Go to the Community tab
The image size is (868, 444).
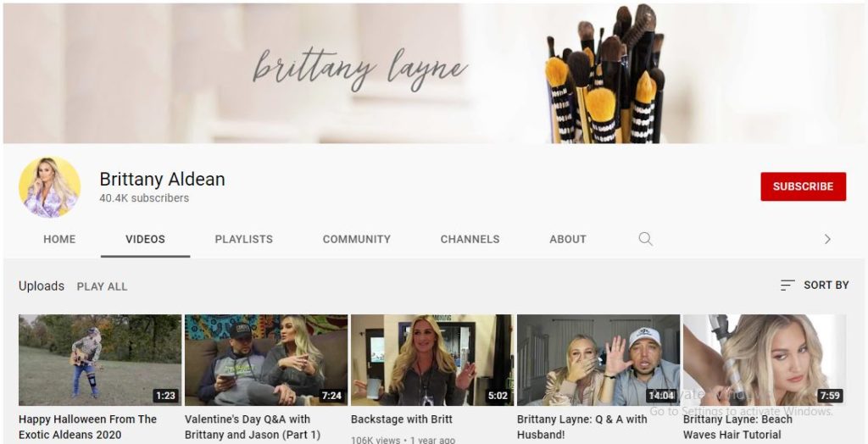tap(357, 239)
